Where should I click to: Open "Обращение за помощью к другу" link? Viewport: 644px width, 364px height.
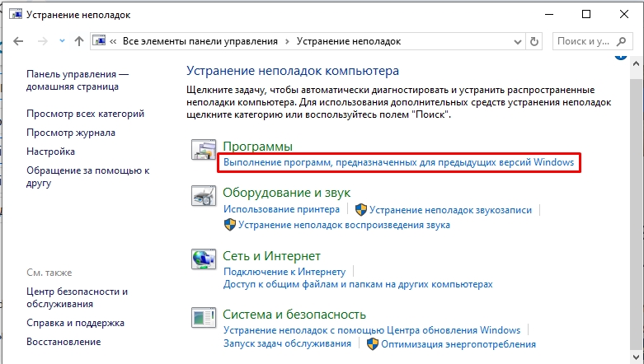[88, 177]
